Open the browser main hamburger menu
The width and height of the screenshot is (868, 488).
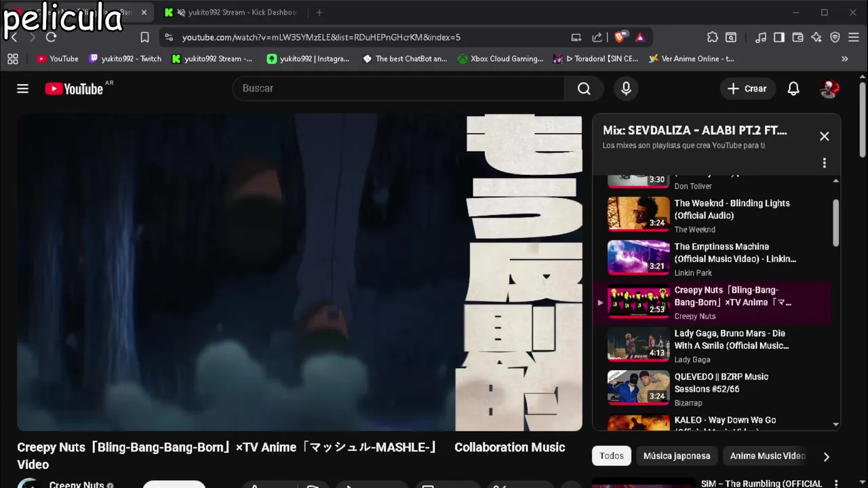854,37
